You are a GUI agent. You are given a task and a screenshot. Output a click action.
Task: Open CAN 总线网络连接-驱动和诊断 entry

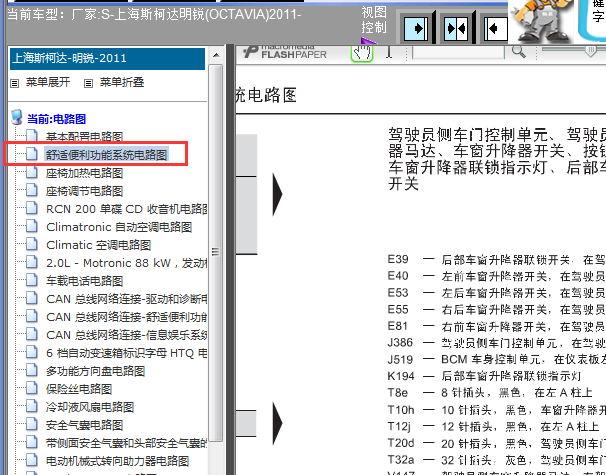coord(126,299)
